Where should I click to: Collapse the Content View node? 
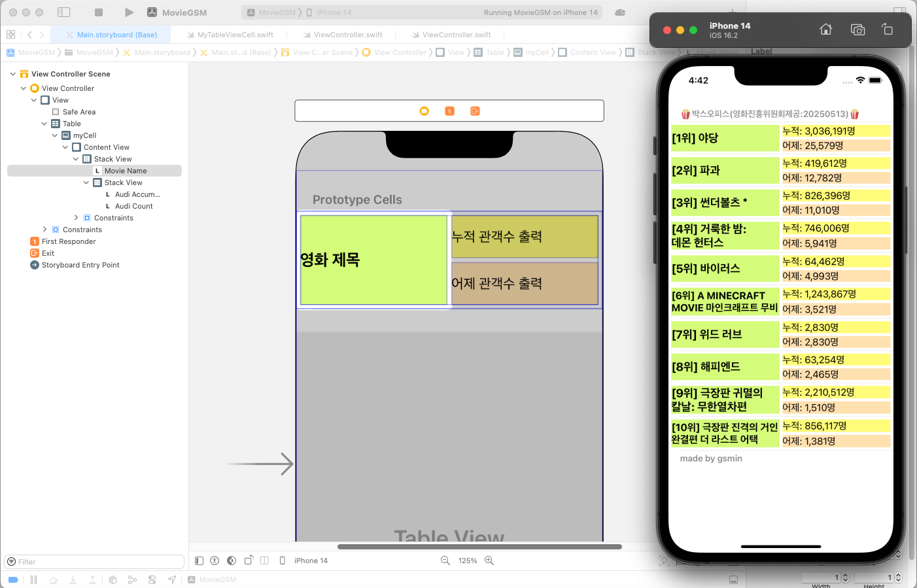click(65, 147)
